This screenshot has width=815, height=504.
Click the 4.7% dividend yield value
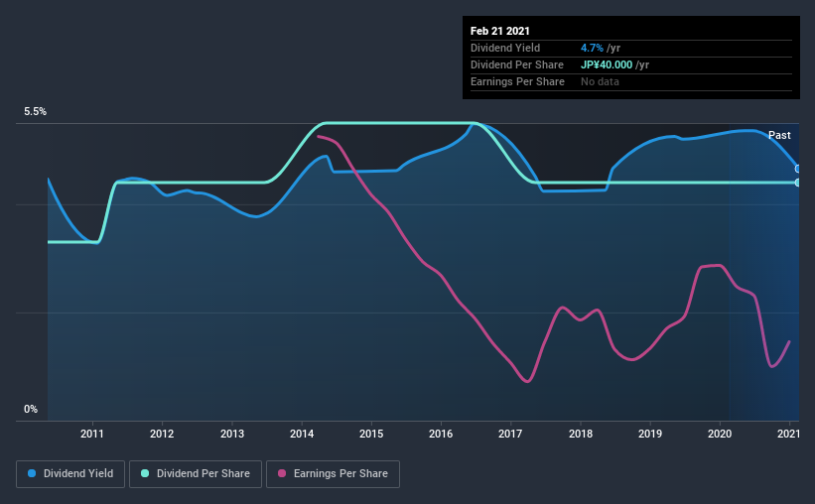point(592,48)
